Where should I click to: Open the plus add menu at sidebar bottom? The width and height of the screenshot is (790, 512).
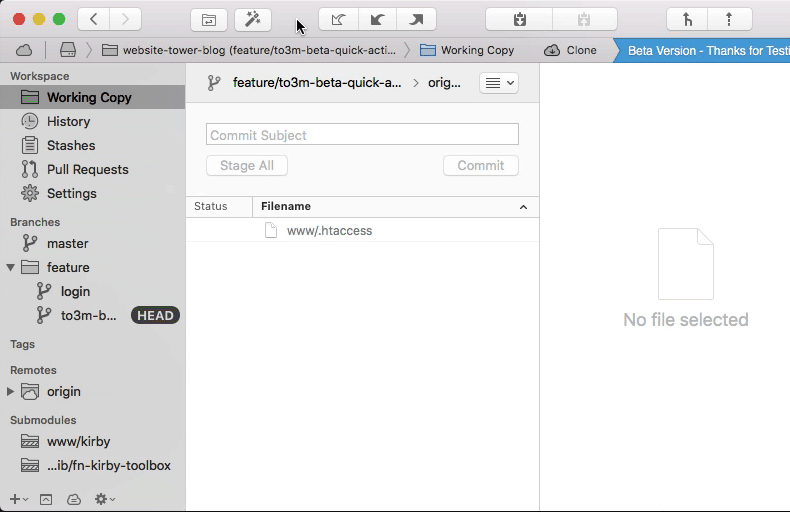pyautogui.click(x=17, y=499)
